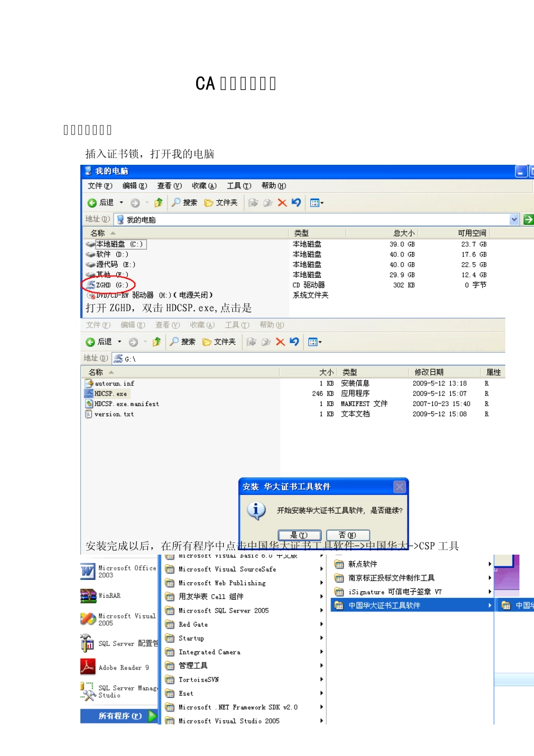The image size is (534, 756).
Task: Click 是(Y) button in install dialog
Action: pos(300,535)
